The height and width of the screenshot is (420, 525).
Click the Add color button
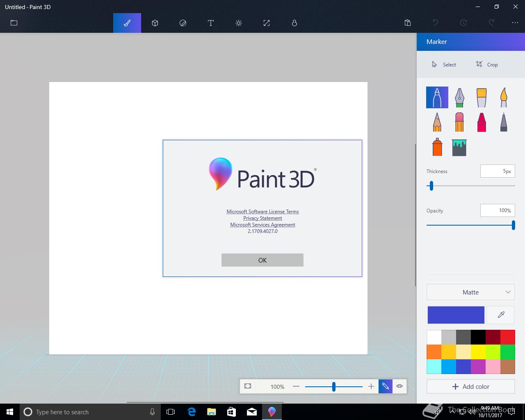click(471, 386)
